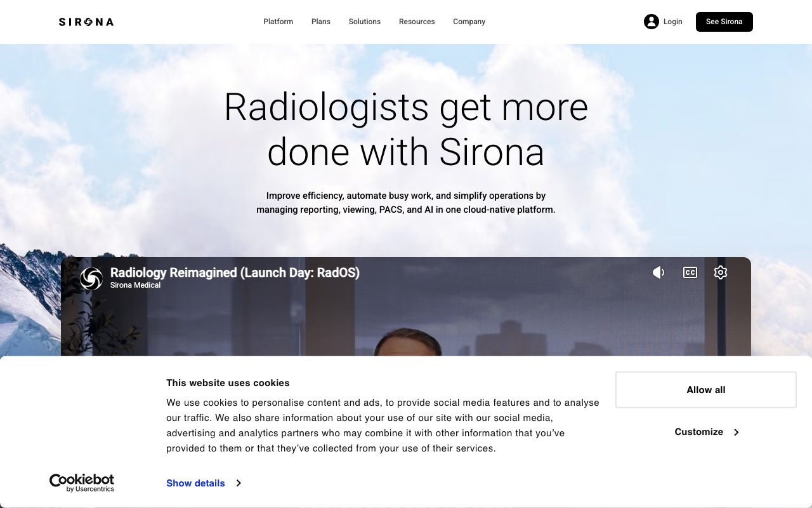Accept cookies with Allow all button
The image size is (812, 508).
706,390
